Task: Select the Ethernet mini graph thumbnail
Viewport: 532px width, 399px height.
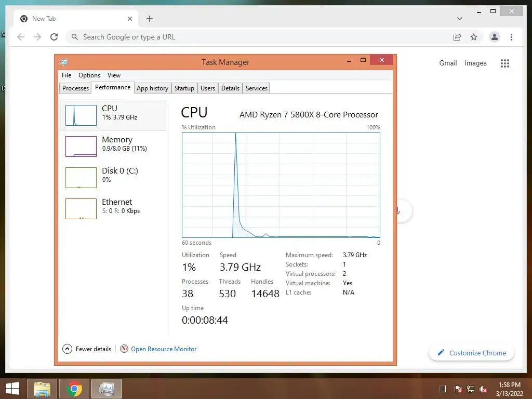Action: [81, 209]
